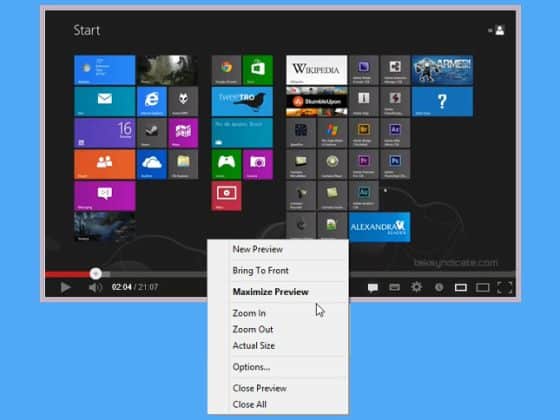Screen dimensions: 560x420
Task: Open the Adobe Bridge Br tile
Action: tap(364, 133)
